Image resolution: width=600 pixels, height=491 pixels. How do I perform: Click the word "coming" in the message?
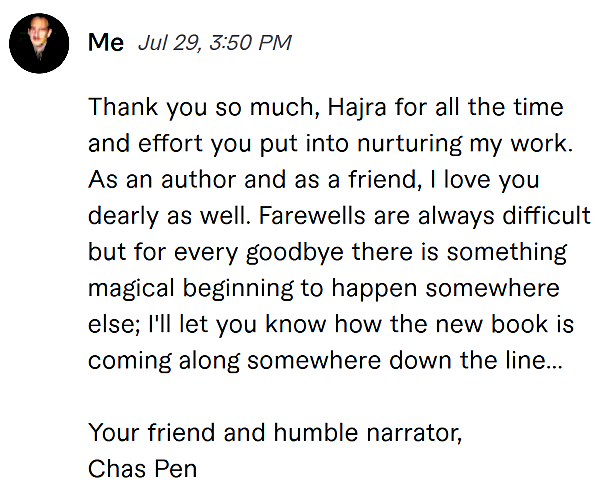tap(130, 362)
